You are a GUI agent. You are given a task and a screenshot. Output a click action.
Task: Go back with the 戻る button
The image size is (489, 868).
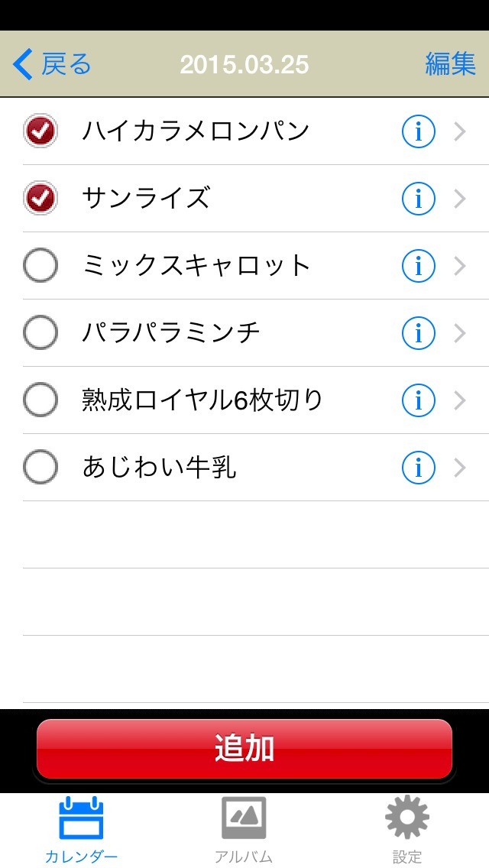[52, 65]
